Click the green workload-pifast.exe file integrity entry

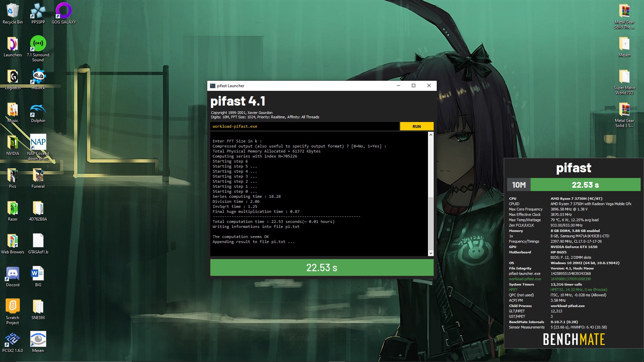(525, 279)
